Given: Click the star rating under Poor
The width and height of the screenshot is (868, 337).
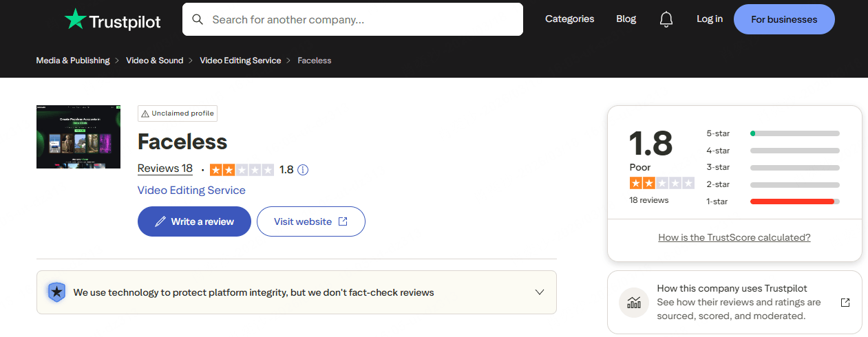Looking at the screenshot, I should tap(661, 183).
